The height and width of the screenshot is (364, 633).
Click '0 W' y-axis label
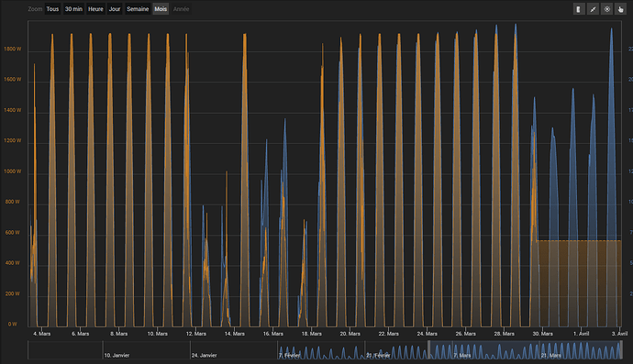click(13, 324)
